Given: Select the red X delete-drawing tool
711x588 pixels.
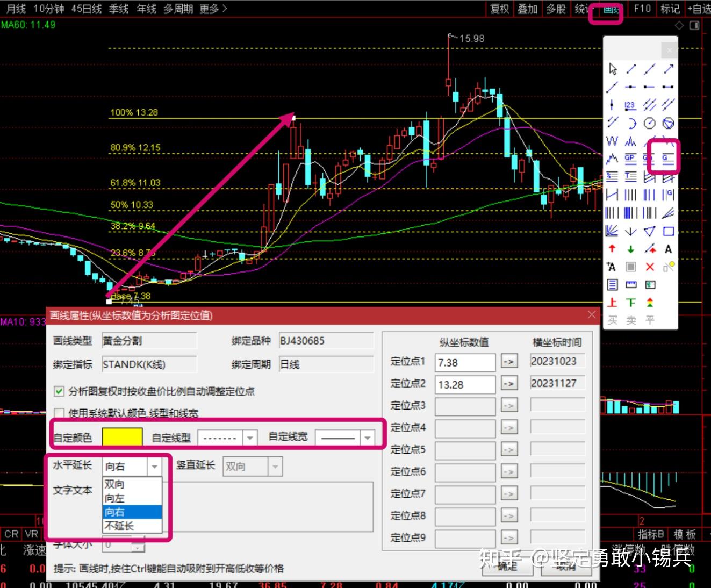Looking at the screenshot, I should click(x=650, y=267).
